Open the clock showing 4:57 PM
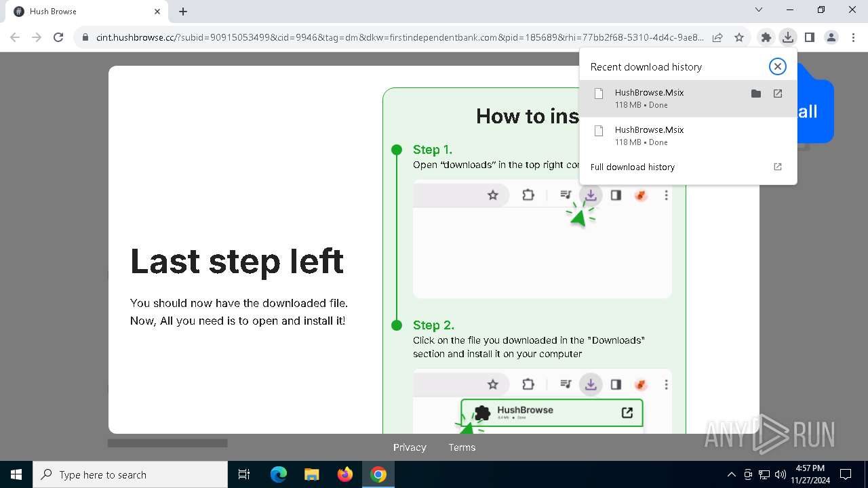Screen dimensions: 868x488 click(810, 474)
